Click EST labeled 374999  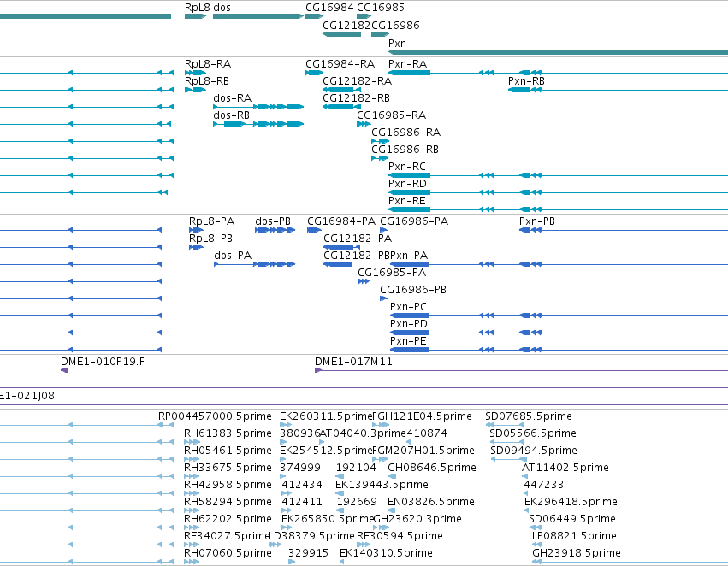pyautogui.click(x=300, y=468)
